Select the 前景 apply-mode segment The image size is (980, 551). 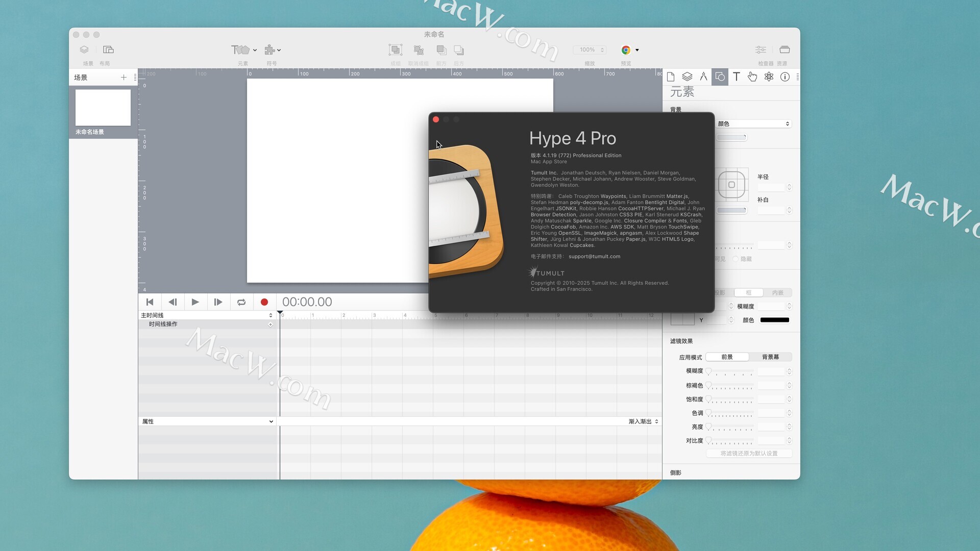pyautogui.click(x=727, y=357)
